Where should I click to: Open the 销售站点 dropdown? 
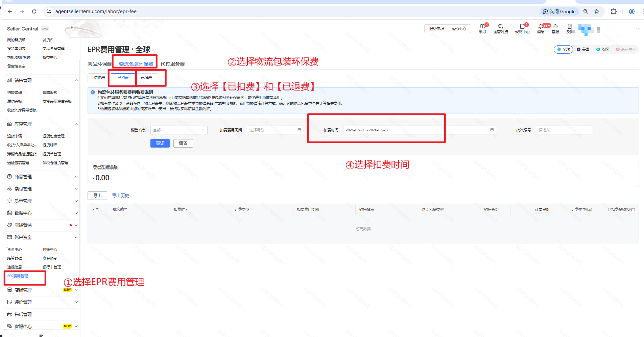(x=179, y=130)
